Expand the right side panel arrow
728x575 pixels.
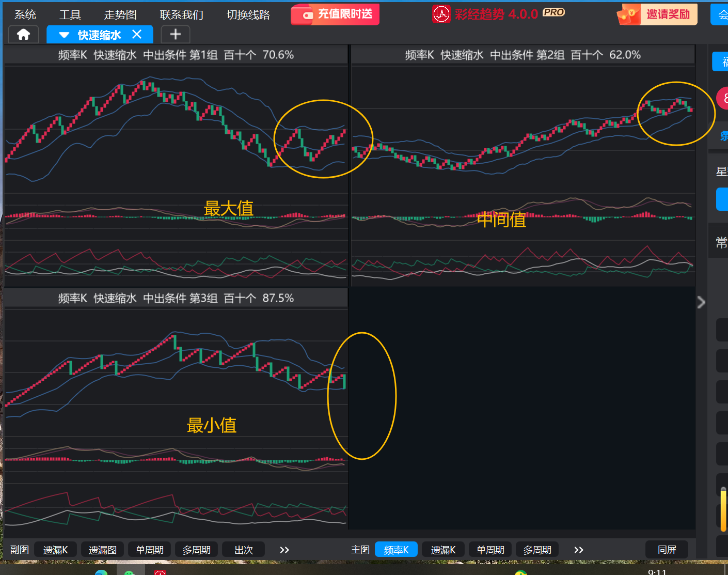tap(701, 302)
